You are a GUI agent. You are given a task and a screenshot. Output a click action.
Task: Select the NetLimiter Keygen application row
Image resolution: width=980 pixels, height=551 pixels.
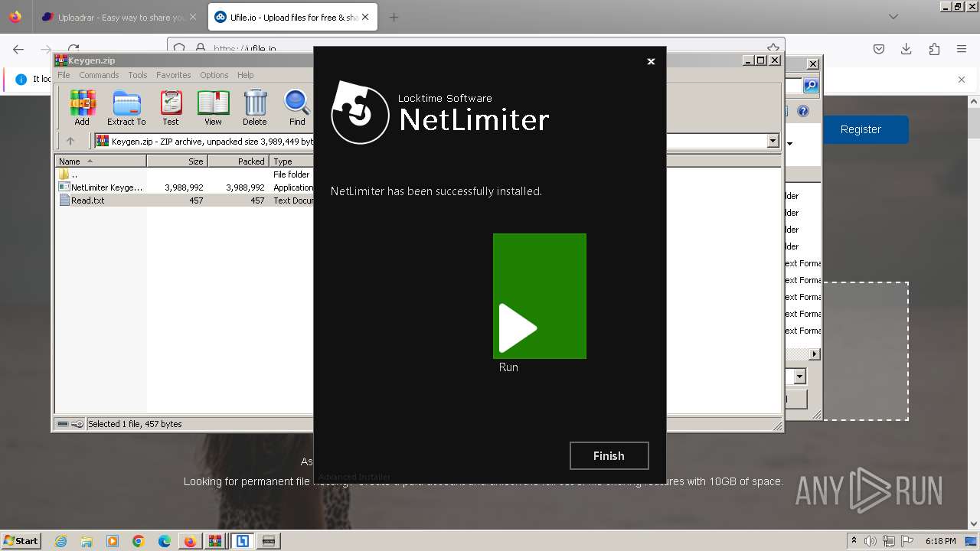coord(185,187)
